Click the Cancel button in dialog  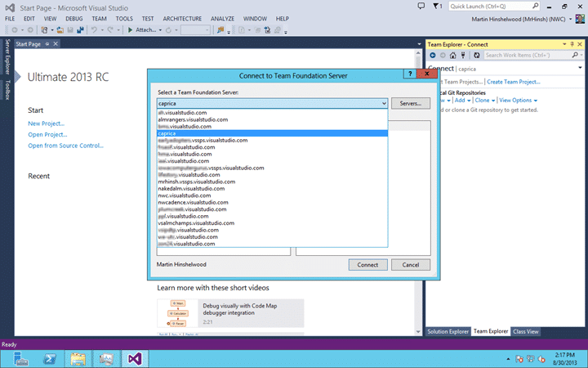pos(410,265)
